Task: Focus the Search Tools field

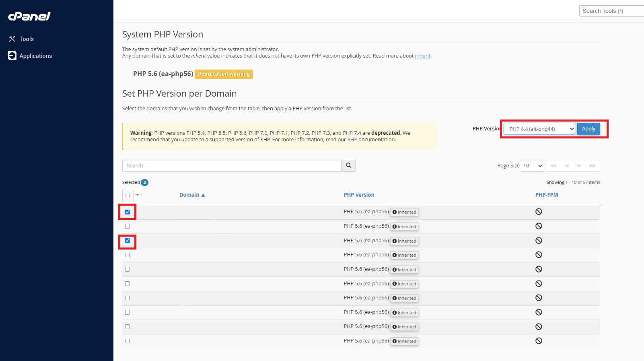Action: 611,11
